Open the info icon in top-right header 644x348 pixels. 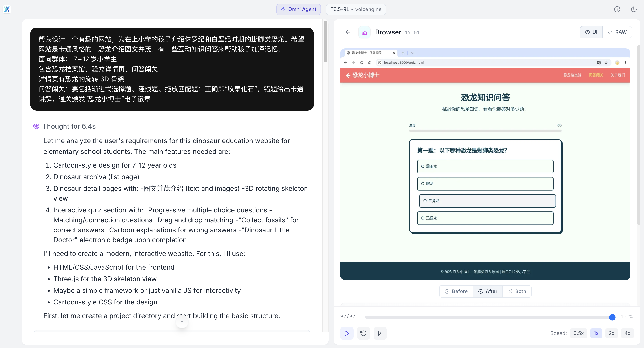pos(617,9)
